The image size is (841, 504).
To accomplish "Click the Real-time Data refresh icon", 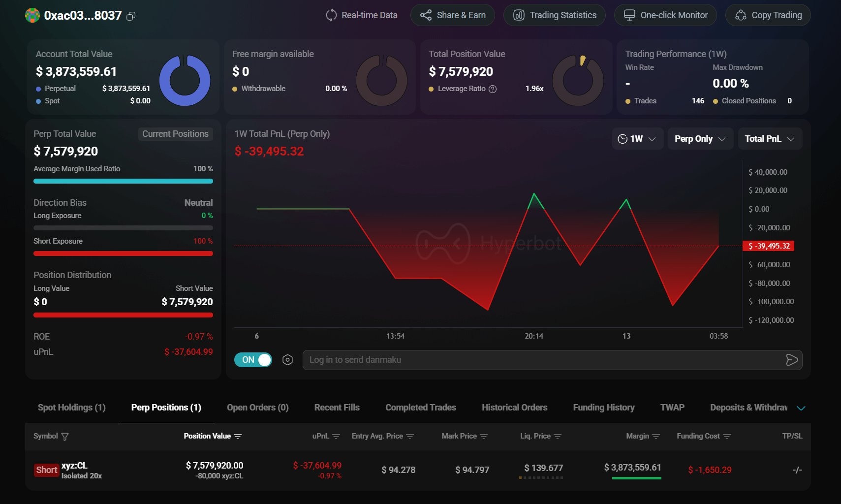I will tap(331, 15).
